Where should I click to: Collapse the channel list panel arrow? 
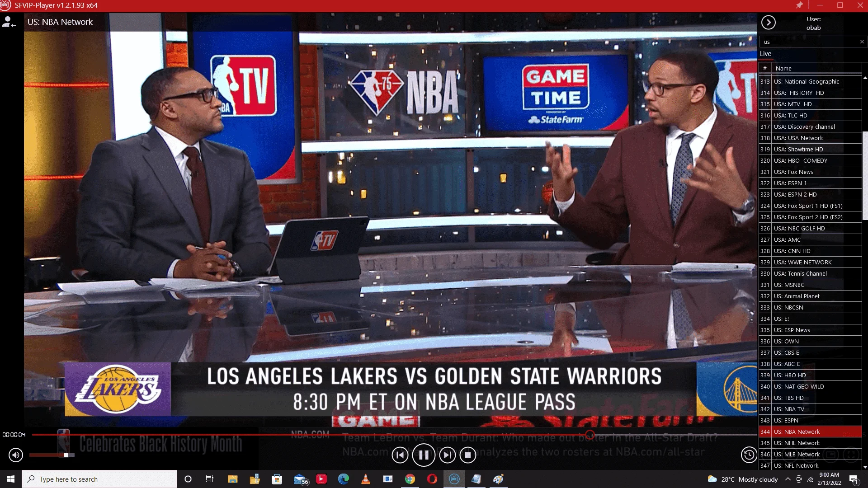tap(768, 23)
